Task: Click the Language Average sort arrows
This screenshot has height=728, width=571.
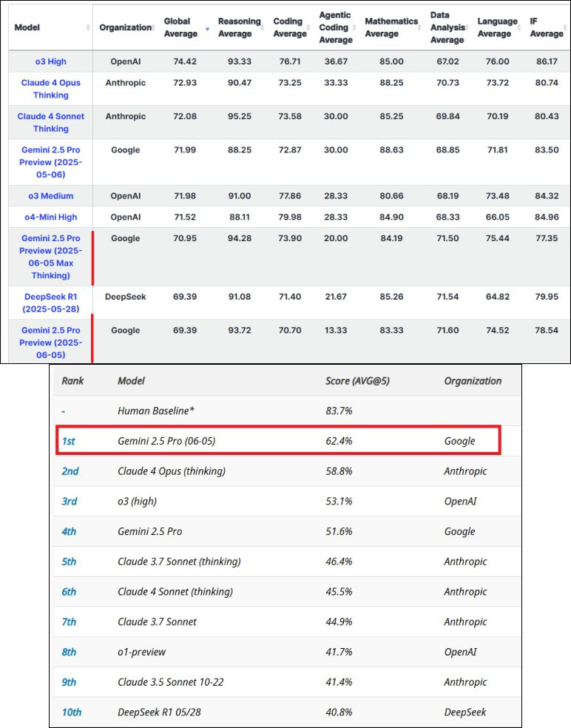Action: (519, 28)
